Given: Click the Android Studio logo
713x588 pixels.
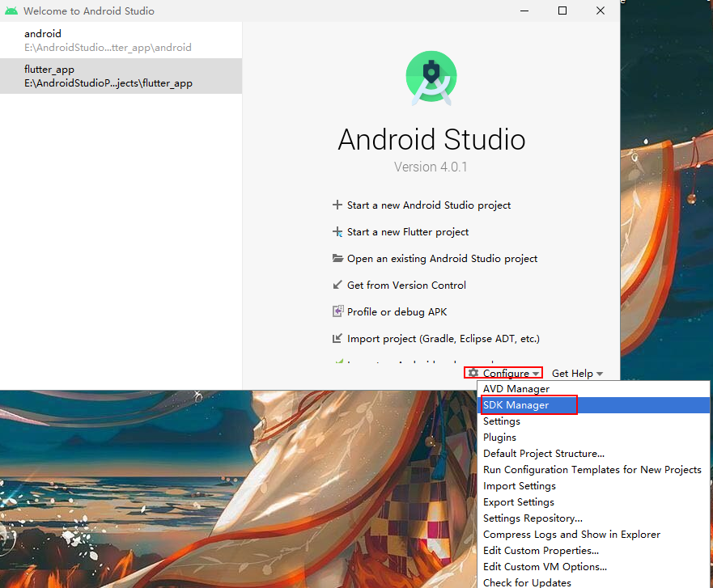Looking at the screenshot, I should (x=431, y=78).
